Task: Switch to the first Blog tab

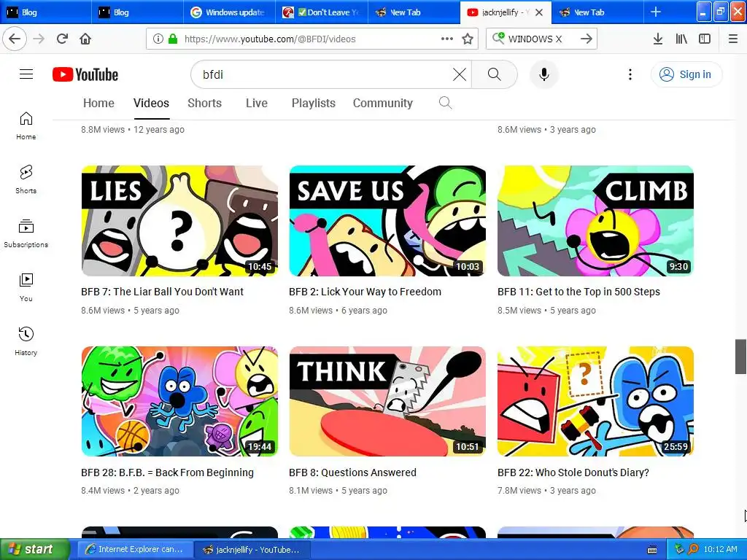Action: pos(46,12)
